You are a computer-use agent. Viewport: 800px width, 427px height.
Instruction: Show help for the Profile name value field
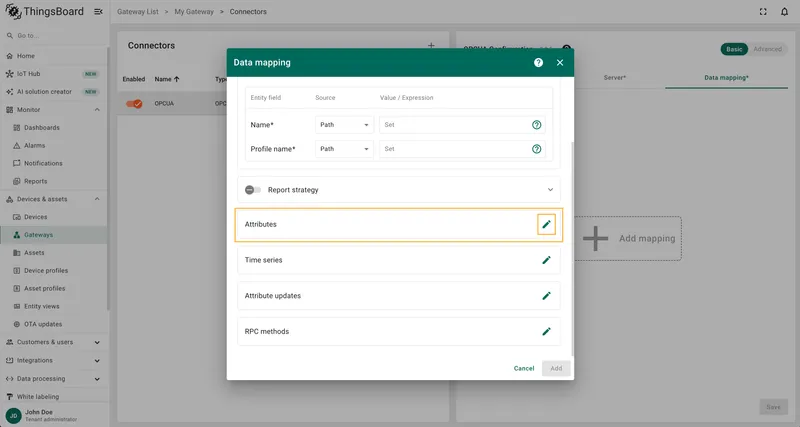(536, 149)
